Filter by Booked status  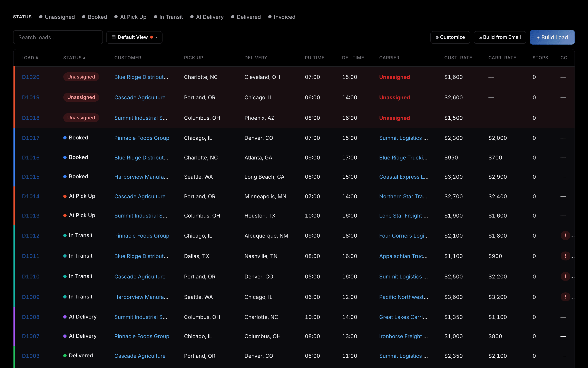95,17
